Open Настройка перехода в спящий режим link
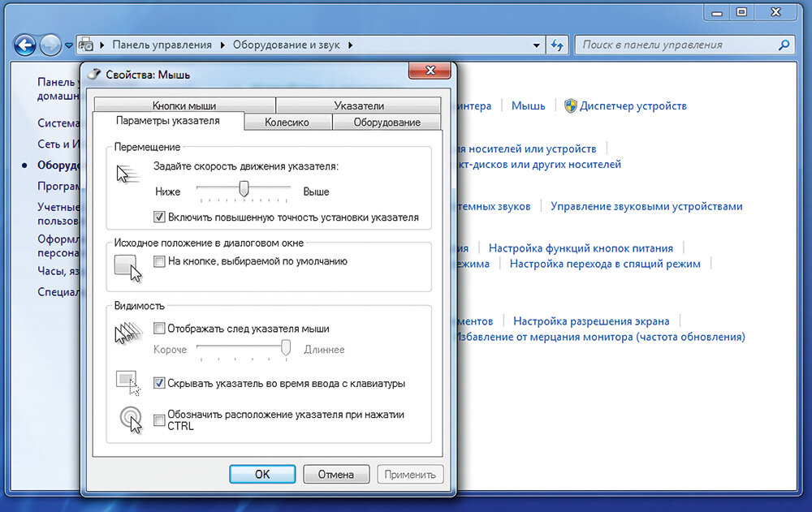Viewport: 812px width, 512px height. pyautogui.click(x=605, y=264)
